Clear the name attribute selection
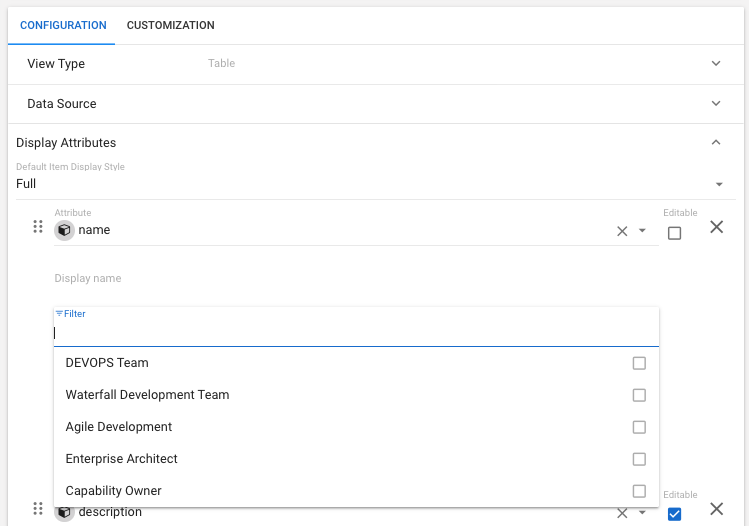 click(x=622, y=231)
